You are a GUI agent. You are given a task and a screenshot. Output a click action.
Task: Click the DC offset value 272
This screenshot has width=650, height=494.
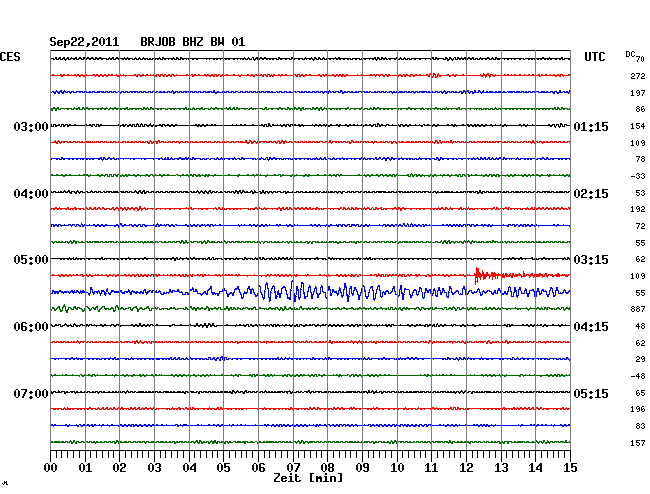[x=638, y=76]
